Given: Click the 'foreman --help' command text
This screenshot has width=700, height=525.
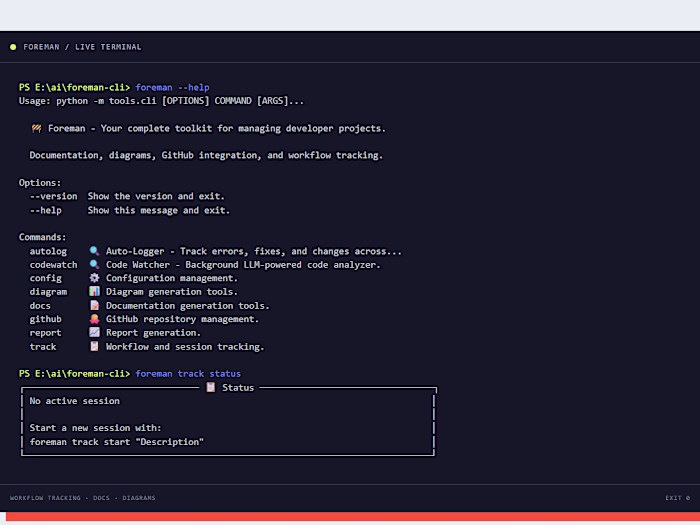Looking at the screenshot, I should [172, 87].
